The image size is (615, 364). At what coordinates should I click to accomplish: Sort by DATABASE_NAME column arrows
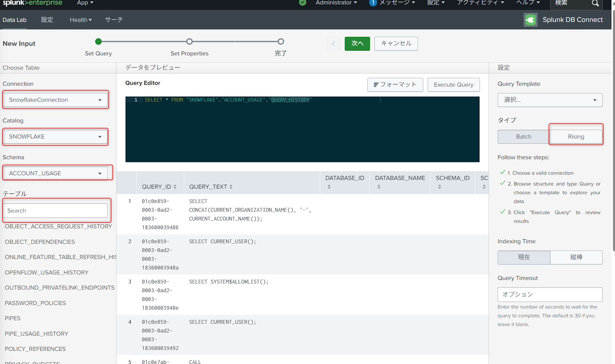tap(379, 187)
